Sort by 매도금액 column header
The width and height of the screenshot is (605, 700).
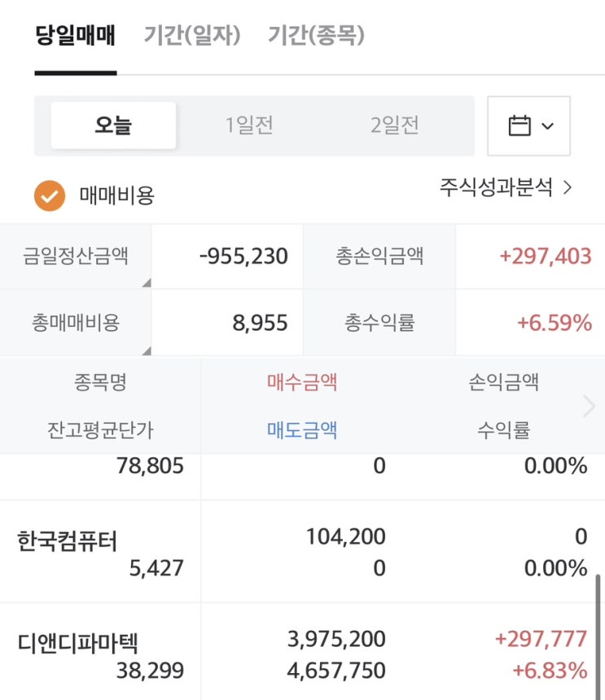[x=302, y=429]
